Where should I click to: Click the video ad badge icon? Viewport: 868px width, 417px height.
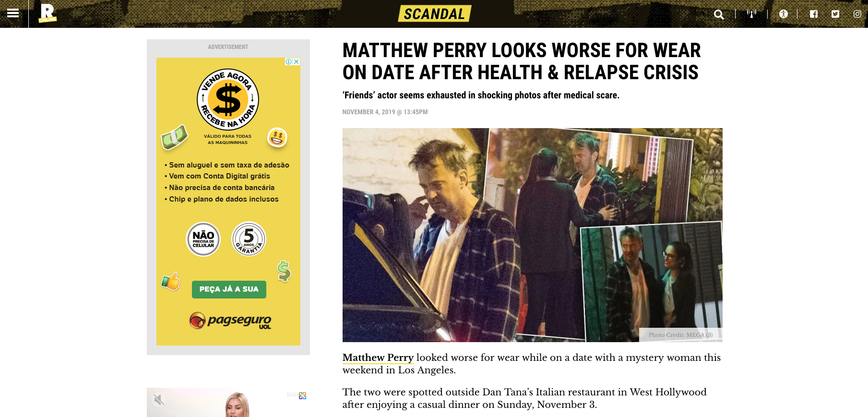pyautogui.click(x=302, y=395)
